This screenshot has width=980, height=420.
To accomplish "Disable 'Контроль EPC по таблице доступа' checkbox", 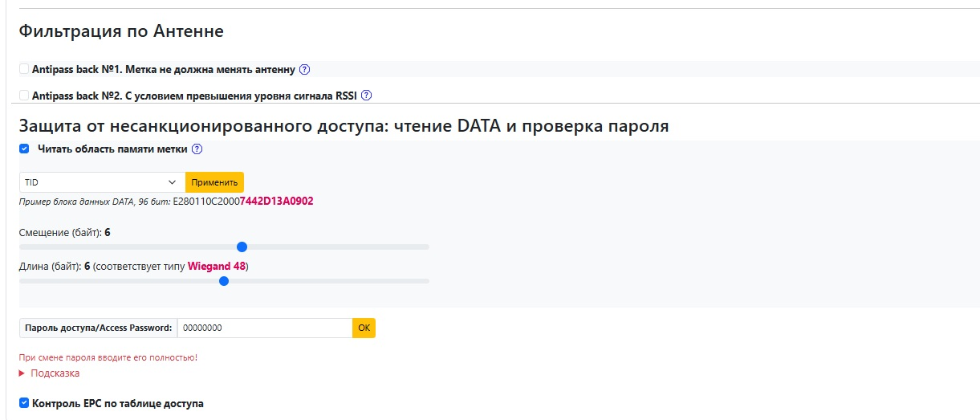I will coord(24,403).
